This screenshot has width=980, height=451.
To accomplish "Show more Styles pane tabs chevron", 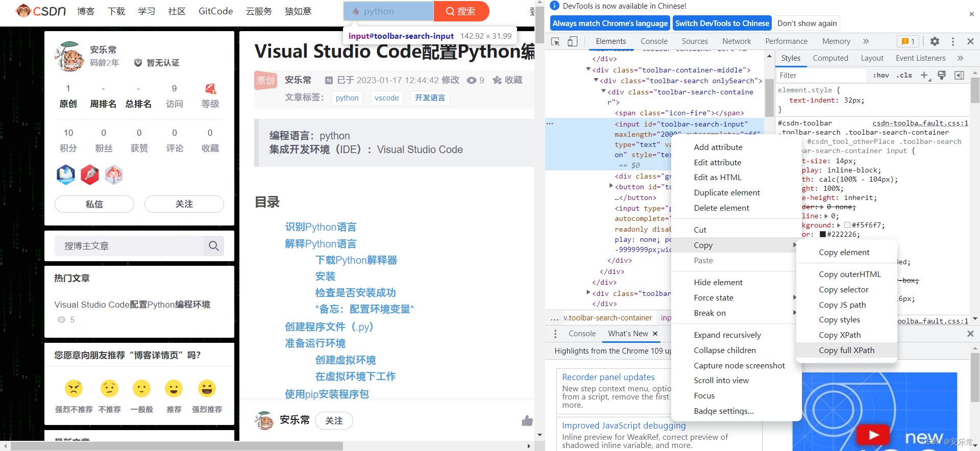I will tap(960, 58).
